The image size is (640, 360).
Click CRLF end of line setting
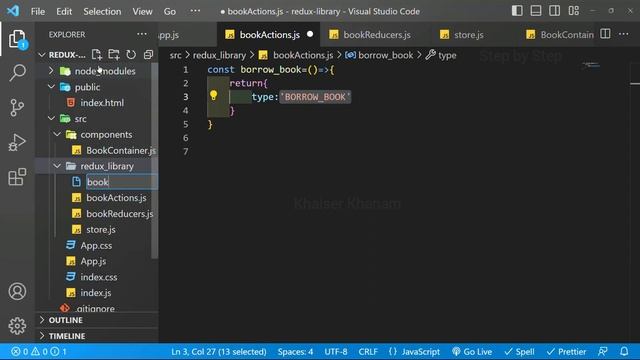pos(368,351)
